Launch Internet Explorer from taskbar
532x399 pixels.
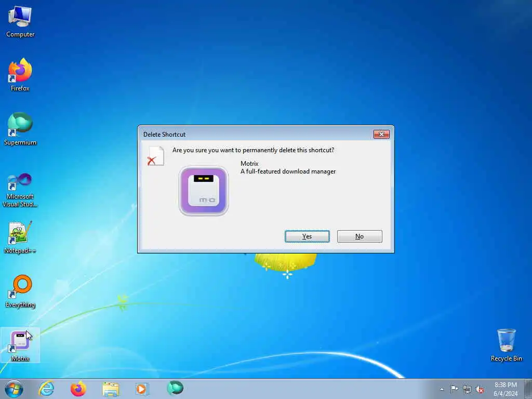pyautogui.click(x=46, y=389)
